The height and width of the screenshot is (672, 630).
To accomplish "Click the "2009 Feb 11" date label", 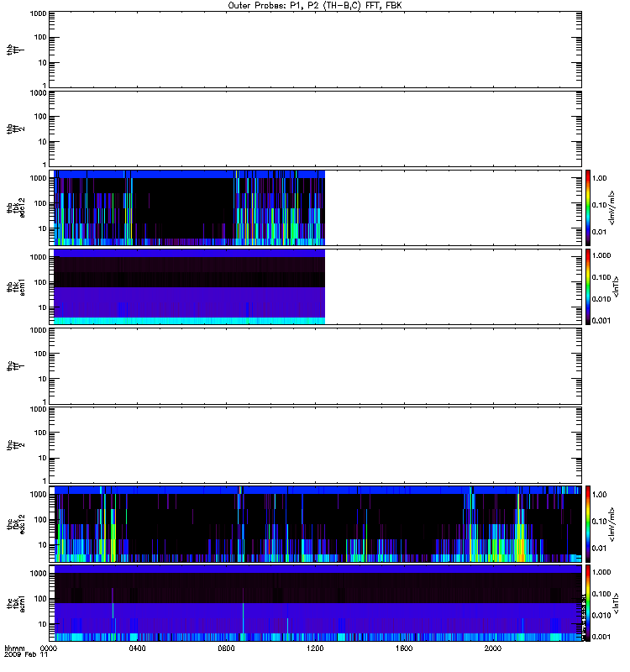I will (26, 655).
